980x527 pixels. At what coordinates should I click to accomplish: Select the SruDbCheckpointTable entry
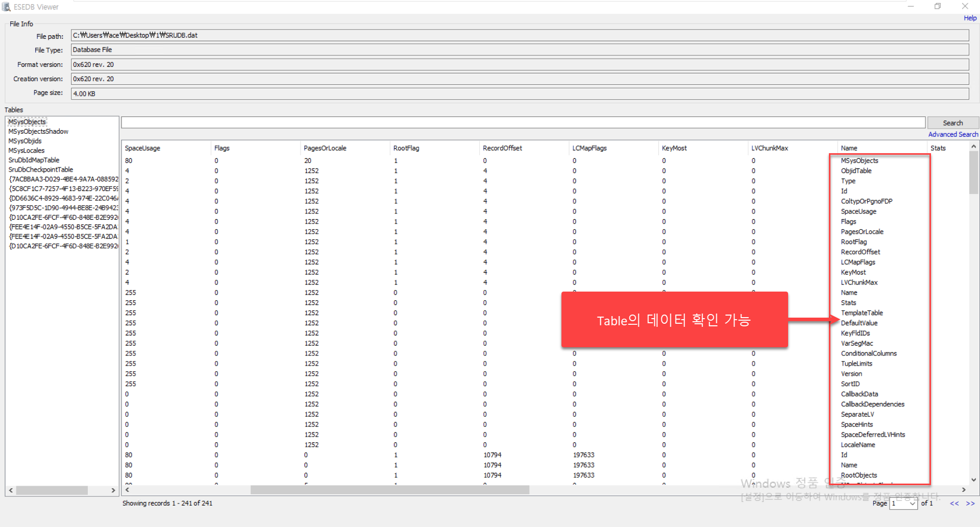[41, 170]
